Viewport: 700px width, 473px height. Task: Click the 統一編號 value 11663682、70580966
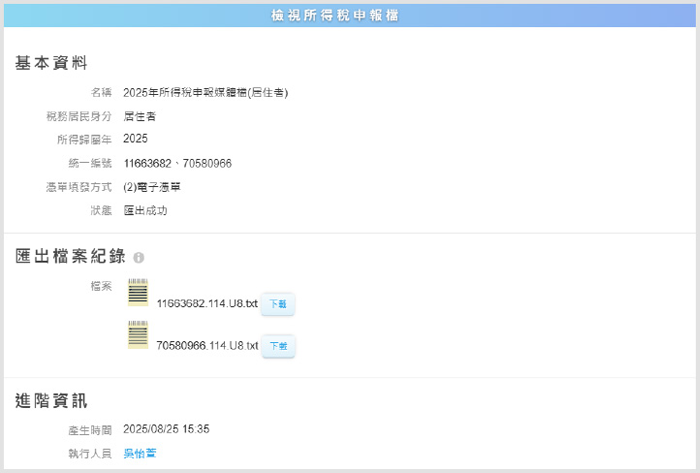[x=177, y=163]
